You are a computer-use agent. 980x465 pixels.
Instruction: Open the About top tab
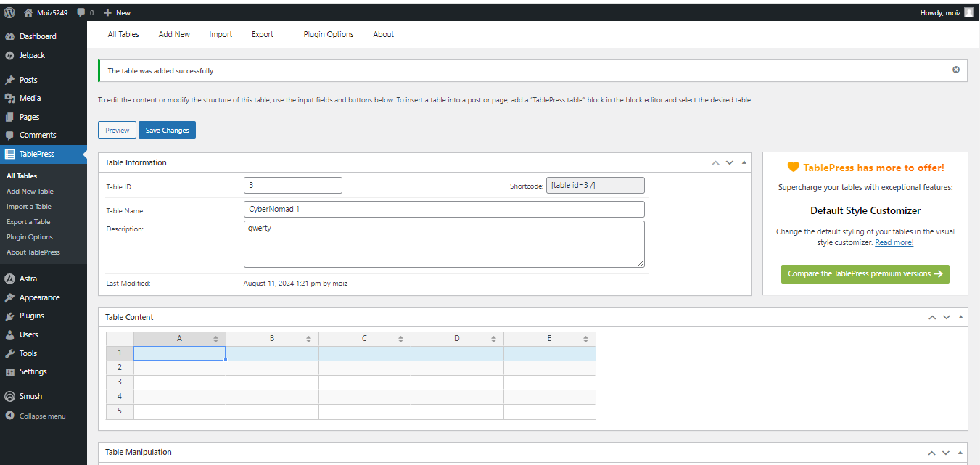[x=383, y=34]
